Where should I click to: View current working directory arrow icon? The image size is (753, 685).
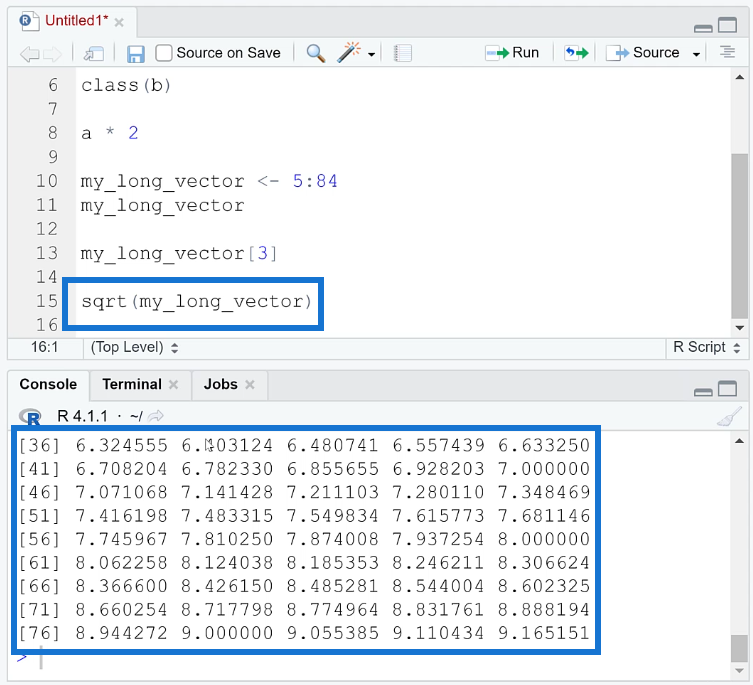[x=155, y=416]
